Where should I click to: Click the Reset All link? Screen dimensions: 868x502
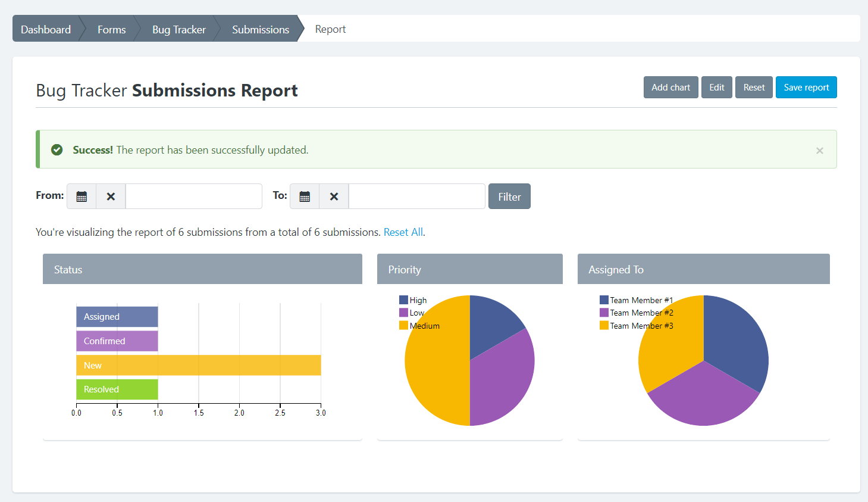tap(403, 232)
